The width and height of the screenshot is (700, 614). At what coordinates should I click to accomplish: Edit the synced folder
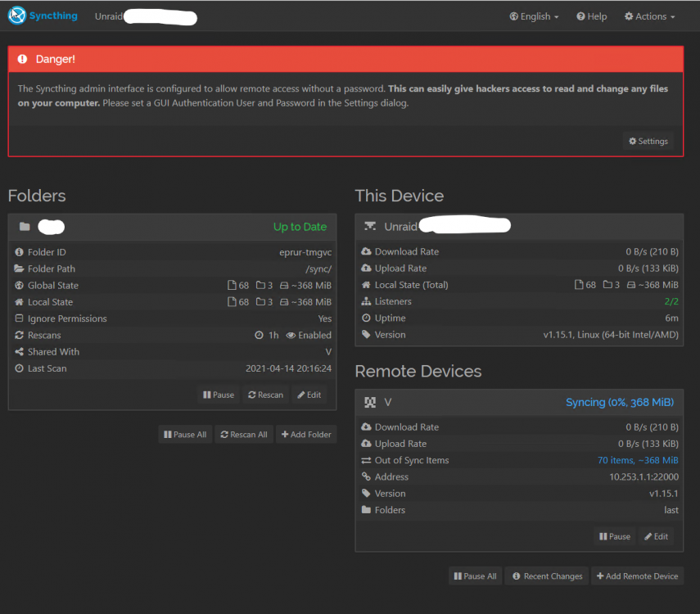(x=309, y=395)
